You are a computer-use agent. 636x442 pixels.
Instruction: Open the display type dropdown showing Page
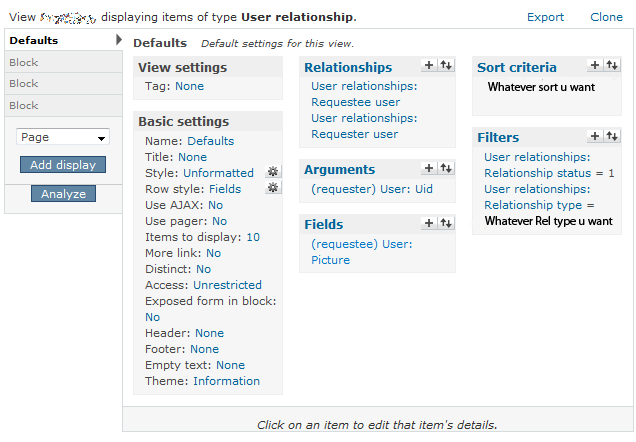(63, 137)
